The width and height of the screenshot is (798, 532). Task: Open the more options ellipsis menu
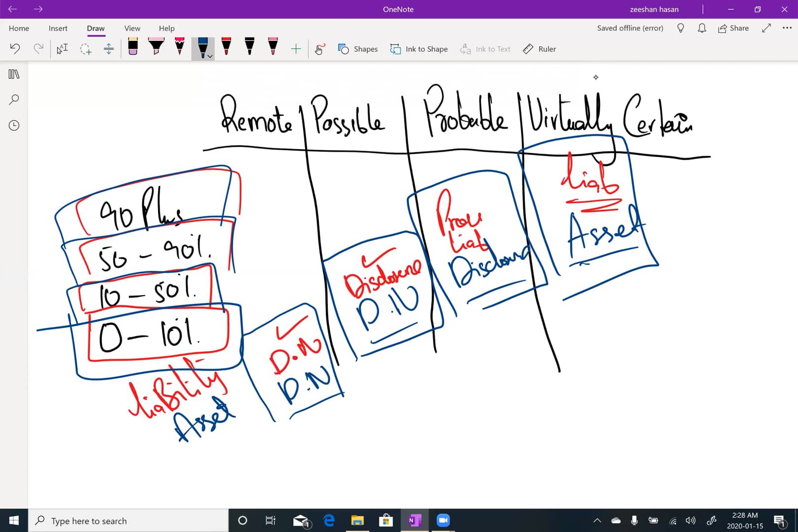(x=787, y=28)
